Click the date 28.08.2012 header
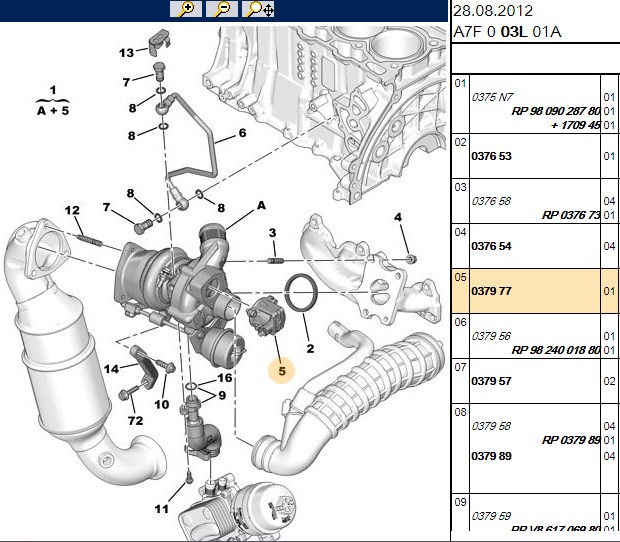 493,11
